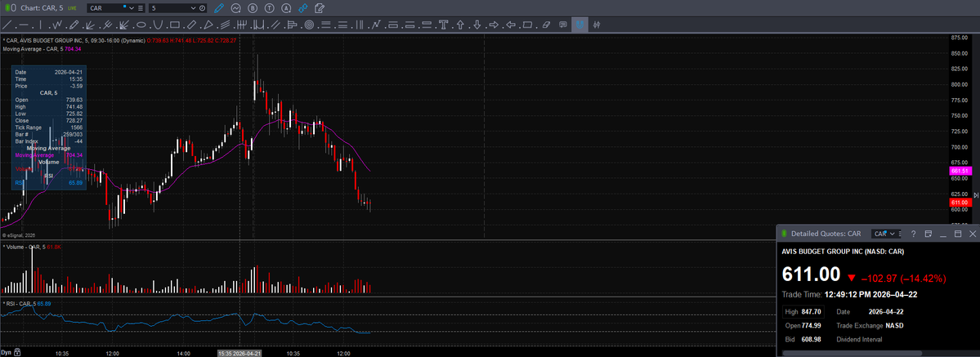
Task: Click the Bid 608.98 value
Action: [812, 339]
